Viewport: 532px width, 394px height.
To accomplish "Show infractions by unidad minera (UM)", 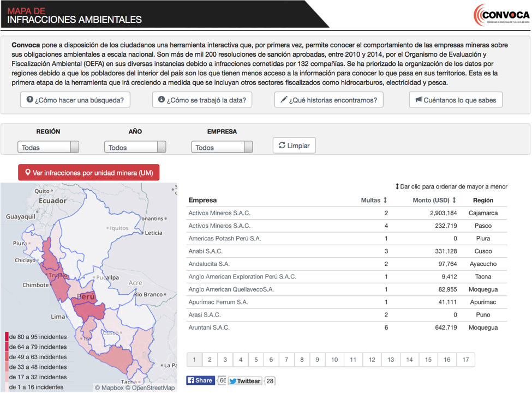I will 89,173.
